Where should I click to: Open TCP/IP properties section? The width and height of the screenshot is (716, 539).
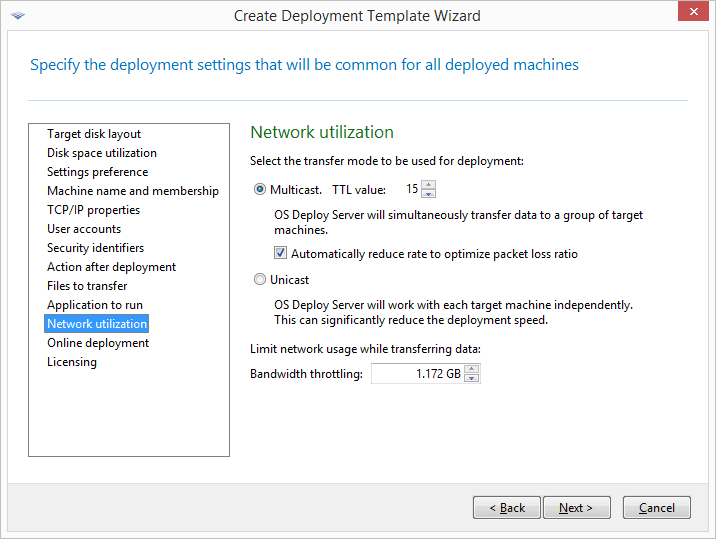pos(94,210)
